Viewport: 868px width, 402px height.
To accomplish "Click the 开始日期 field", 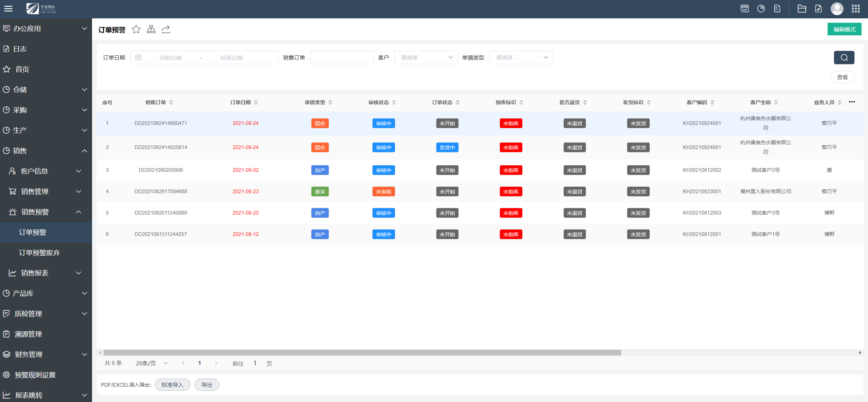I will (170, 58).
